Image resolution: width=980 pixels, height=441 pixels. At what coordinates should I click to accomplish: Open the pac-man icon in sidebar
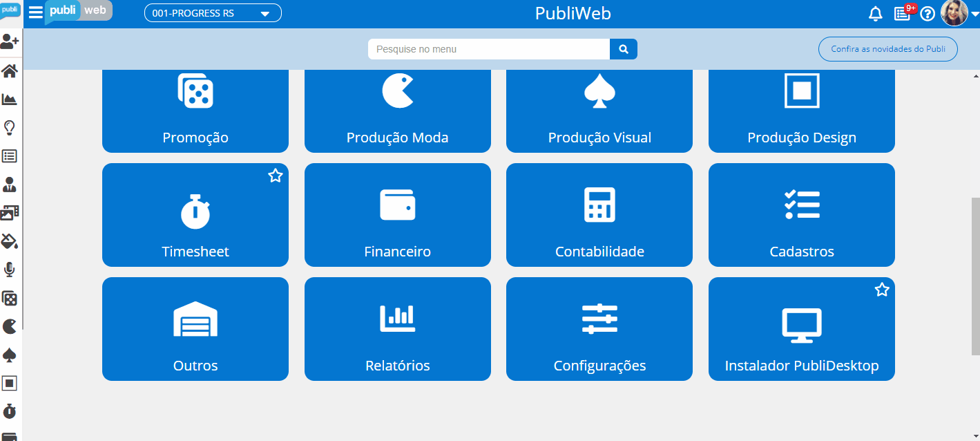10,326
